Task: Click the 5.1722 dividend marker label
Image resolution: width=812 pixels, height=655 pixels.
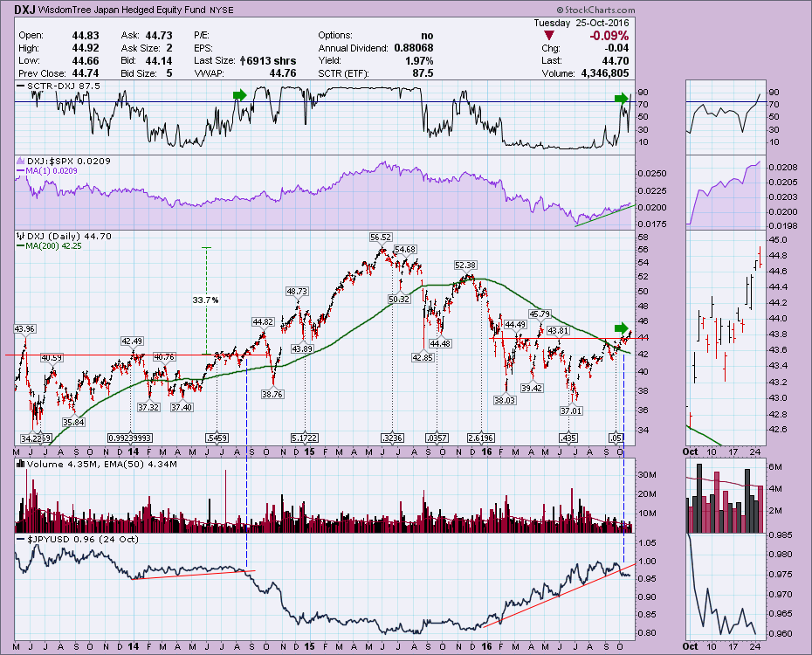Action: tap(305, 438)
